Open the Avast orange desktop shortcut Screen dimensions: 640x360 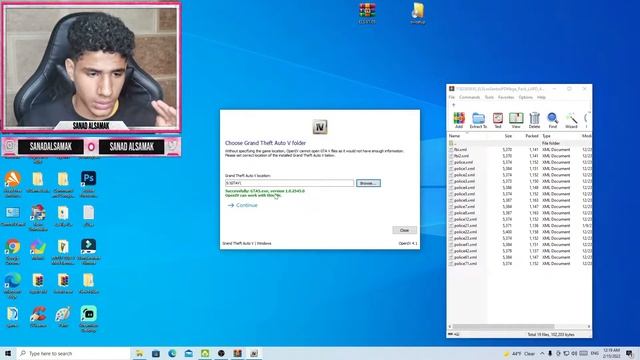click(13, 184)
